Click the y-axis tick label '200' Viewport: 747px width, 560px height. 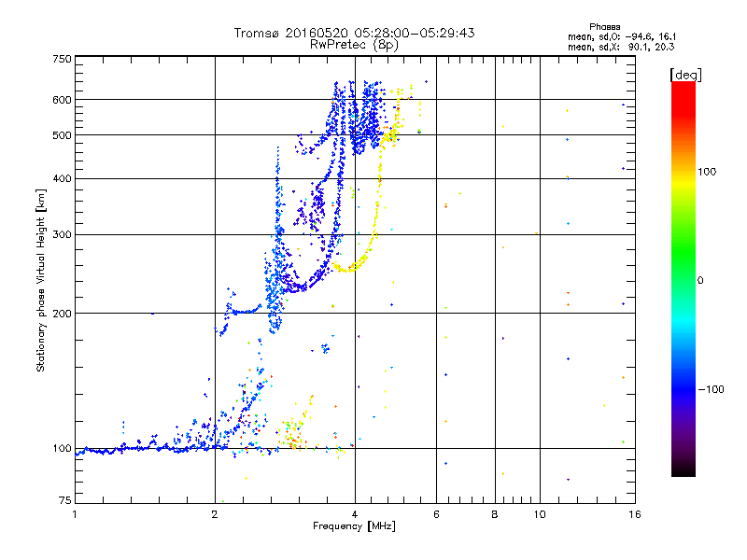pyautogui.click(x=62, y=314)
